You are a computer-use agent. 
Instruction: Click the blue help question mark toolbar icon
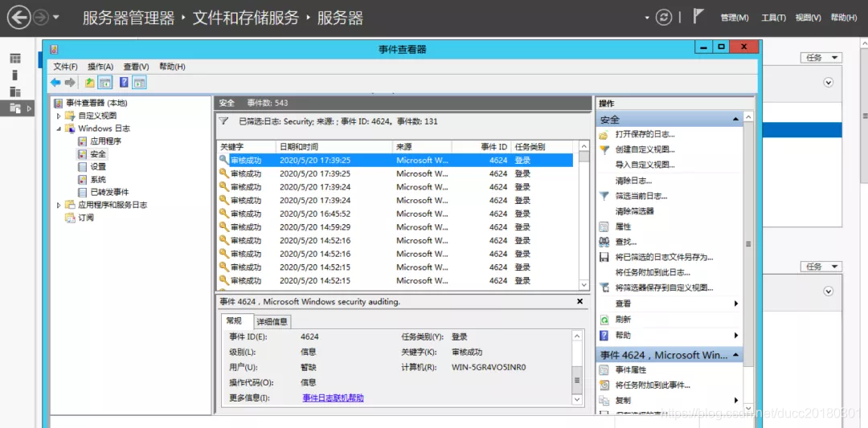pos(124,83)
